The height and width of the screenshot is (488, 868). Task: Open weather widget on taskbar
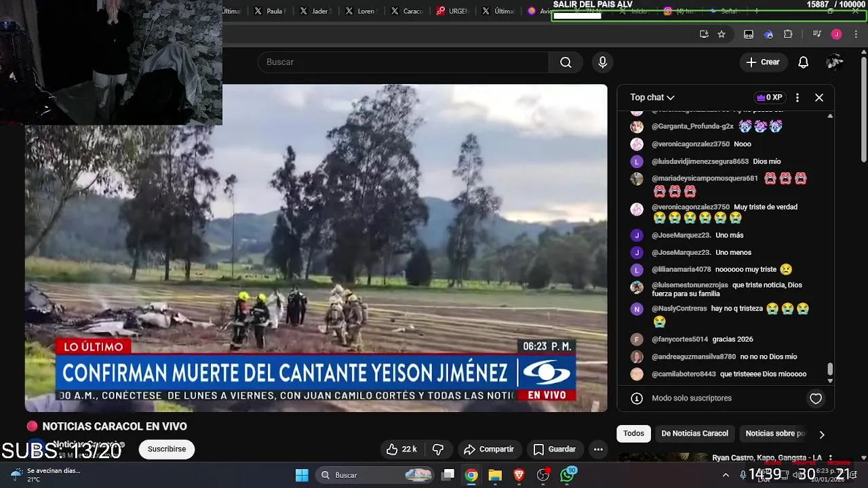pyautogui.click(x=45, y=474)
